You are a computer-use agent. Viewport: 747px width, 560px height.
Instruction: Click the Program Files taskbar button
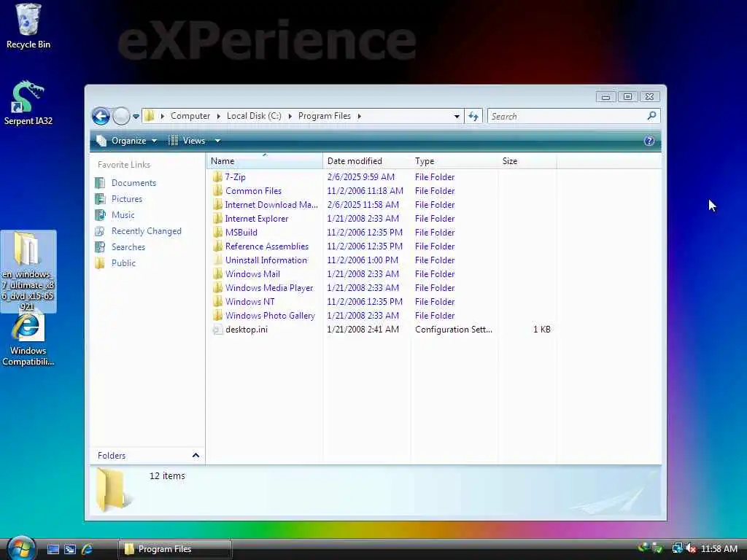click(175, 549)
